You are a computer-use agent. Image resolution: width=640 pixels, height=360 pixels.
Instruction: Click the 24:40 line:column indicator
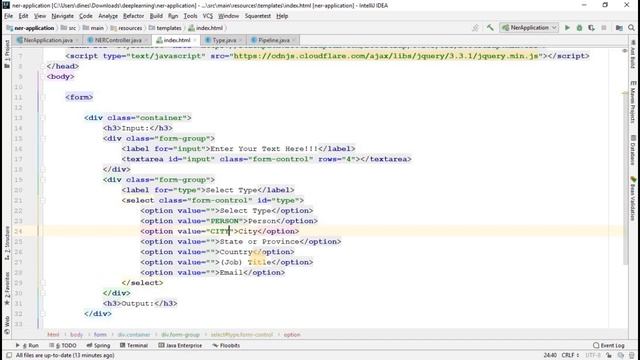pos(550,356)
